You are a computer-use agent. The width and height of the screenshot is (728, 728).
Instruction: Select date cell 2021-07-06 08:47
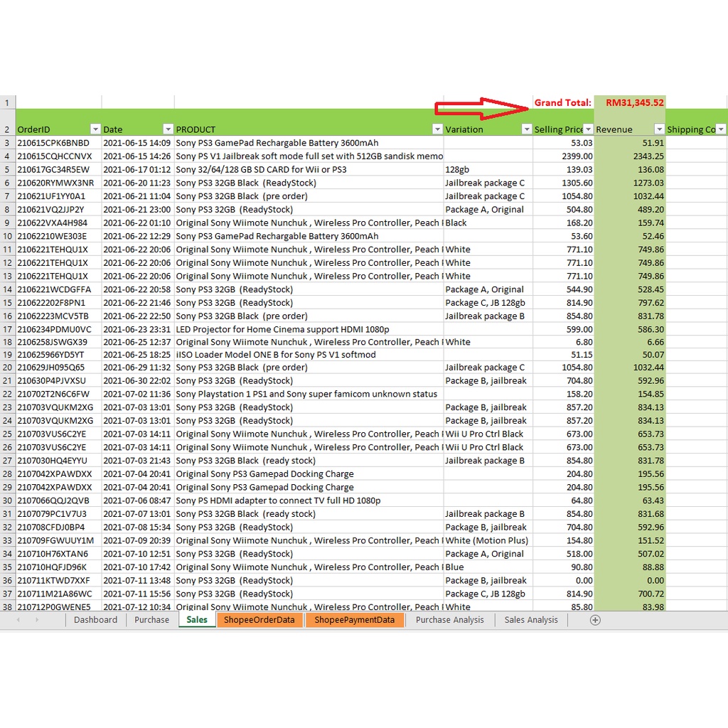(x=138, y=500)
